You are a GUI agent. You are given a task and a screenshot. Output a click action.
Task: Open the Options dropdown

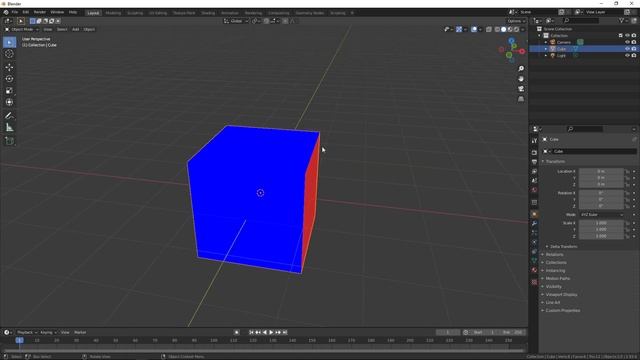516,21
